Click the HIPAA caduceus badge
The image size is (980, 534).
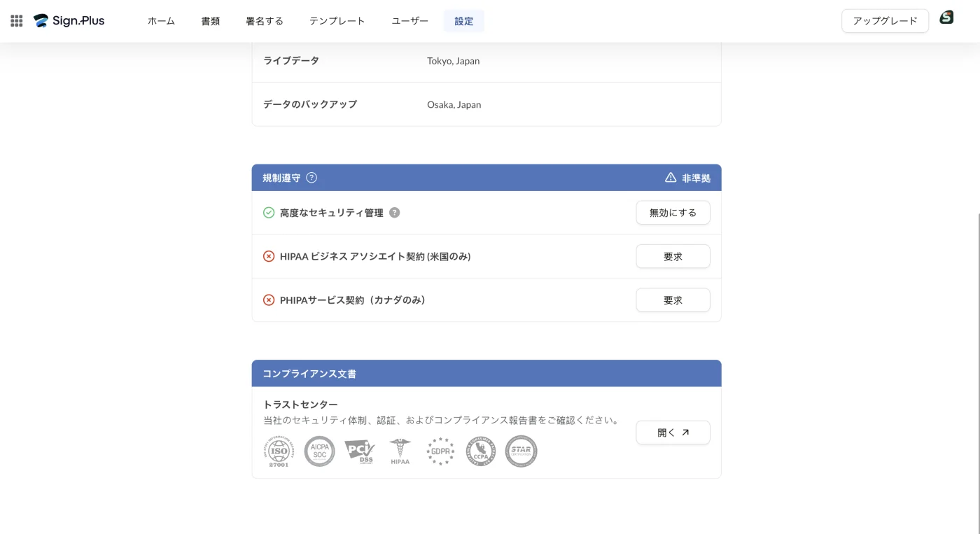tap(400, 451)
